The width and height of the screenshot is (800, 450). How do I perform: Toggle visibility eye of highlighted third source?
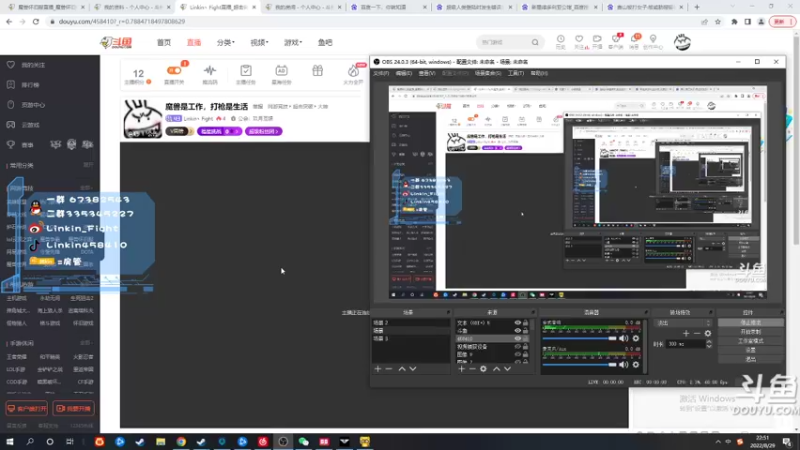click(518, 338)
